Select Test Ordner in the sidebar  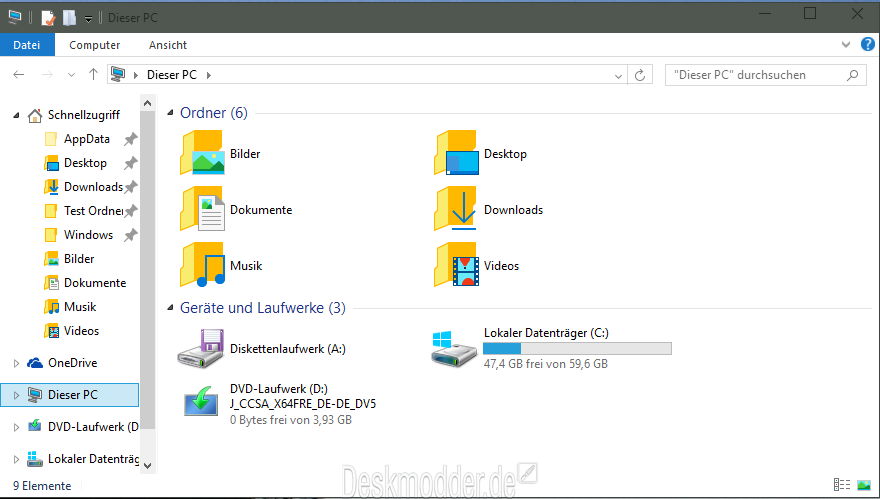point(93,211)
